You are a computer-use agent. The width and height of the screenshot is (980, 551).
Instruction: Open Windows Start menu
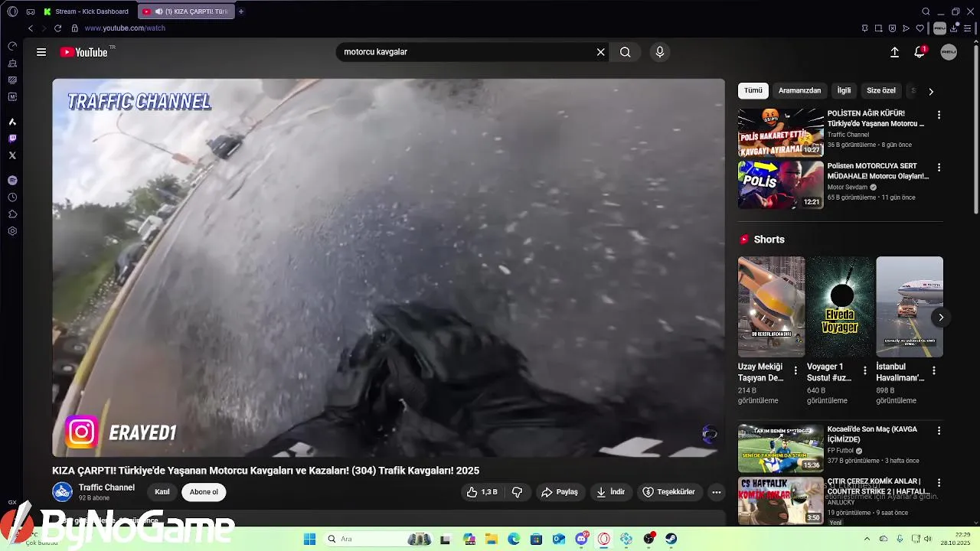[309, 539]
